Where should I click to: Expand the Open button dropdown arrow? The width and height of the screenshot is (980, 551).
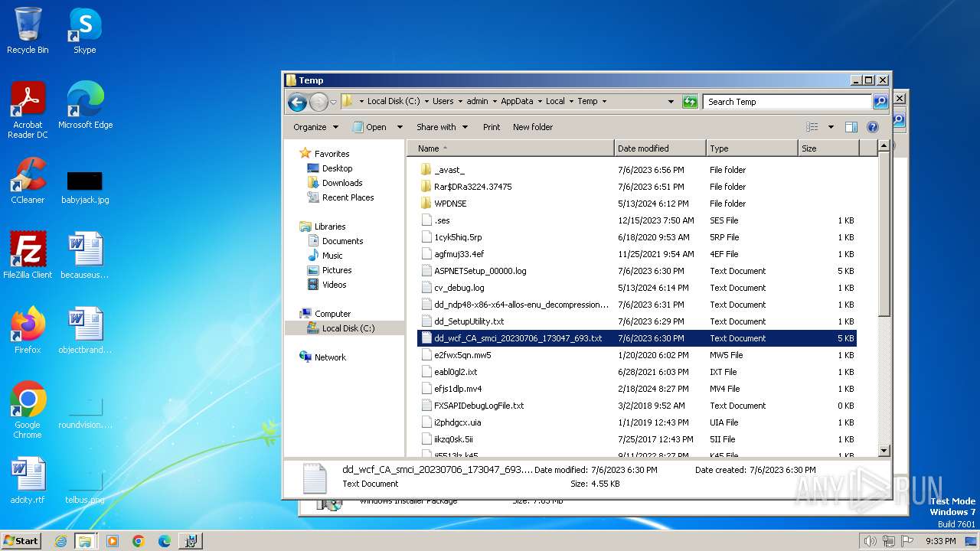tap(399, 127)
